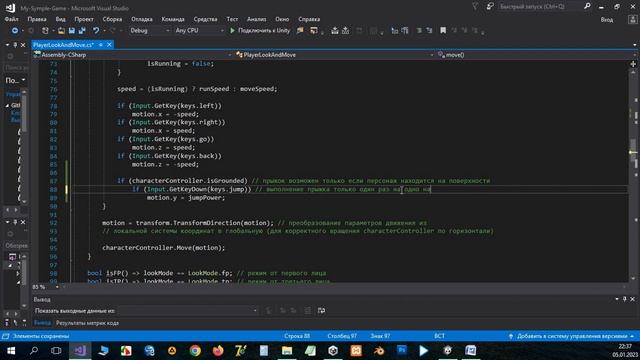
Task: Toggle word wrap in output panel
Action: (x=322, y=311)
